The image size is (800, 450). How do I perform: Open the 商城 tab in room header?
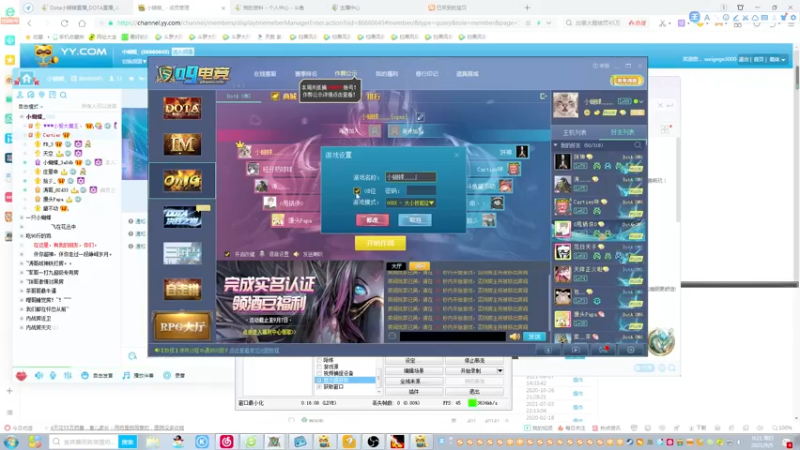284,96
